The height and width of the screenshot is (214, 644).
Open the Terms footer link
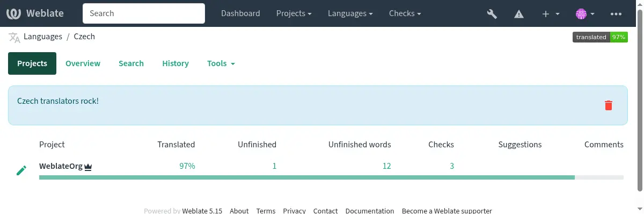tap(266, 211)
